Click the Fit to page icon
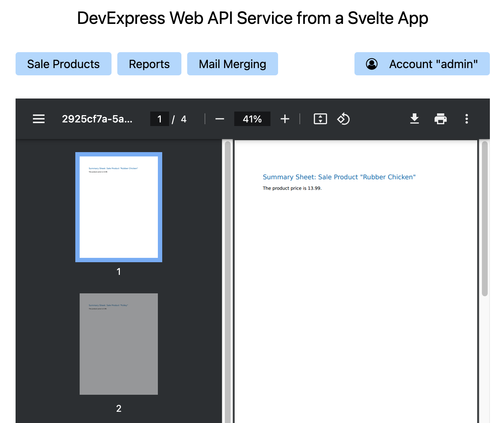The width and height of the screenshot is (504, 423). (x=320, y=119)
